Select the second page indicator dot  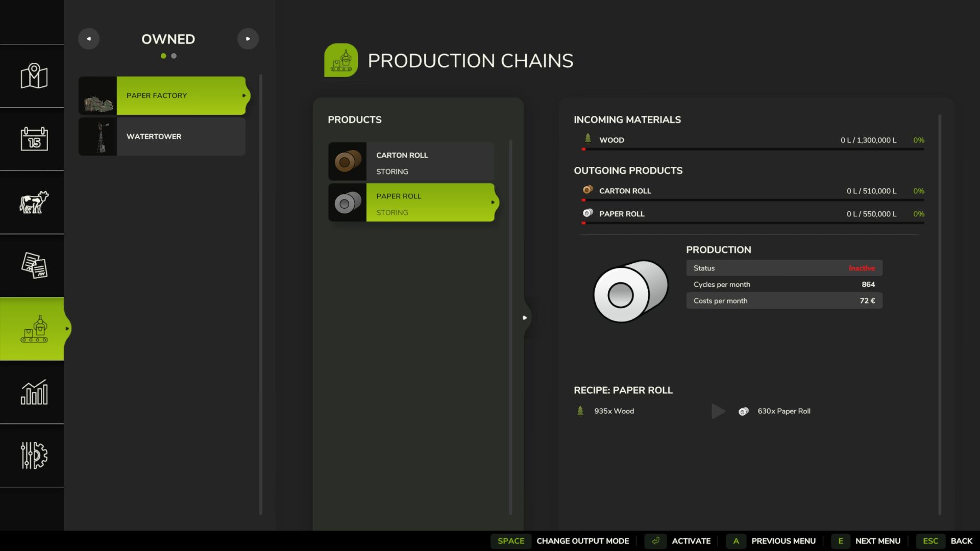(x=174, y=56)
